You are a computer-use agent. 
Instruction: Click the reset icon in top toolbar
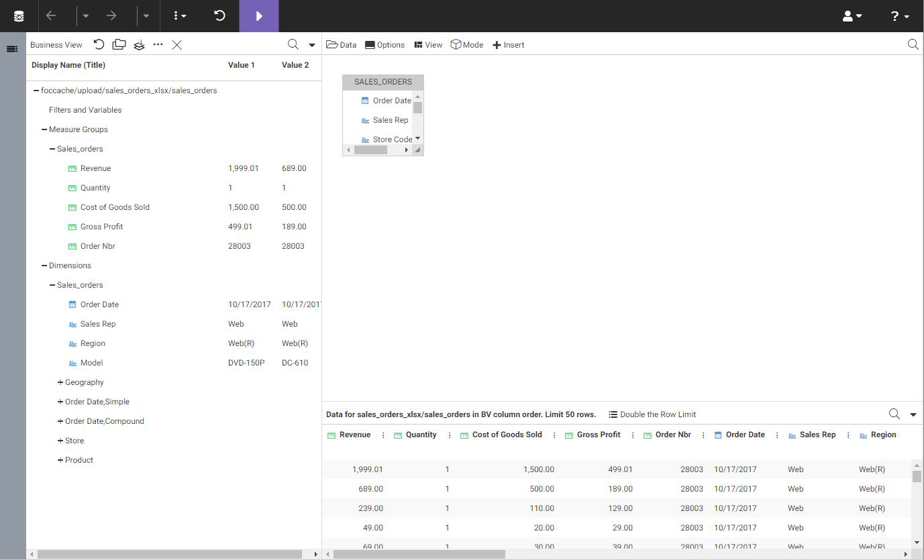pos(219,15)
